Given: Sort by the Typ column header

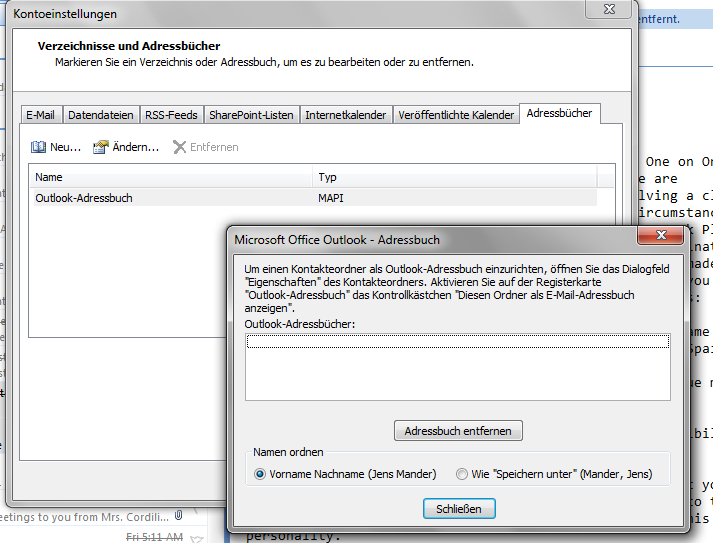Looking at the screenshot, I should (455, 177).
